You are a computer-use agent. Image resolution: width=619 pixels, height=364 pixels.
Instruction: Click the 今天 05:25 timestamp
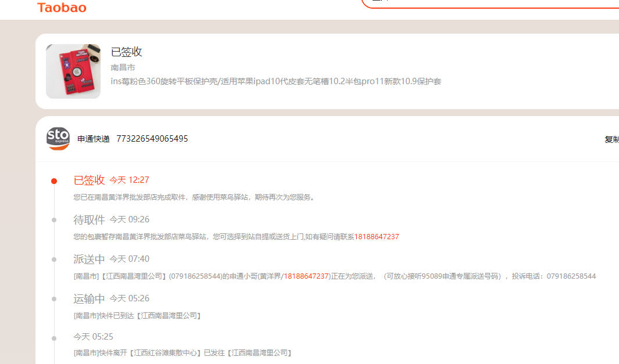pyautogui.click(x=93, y=337)
